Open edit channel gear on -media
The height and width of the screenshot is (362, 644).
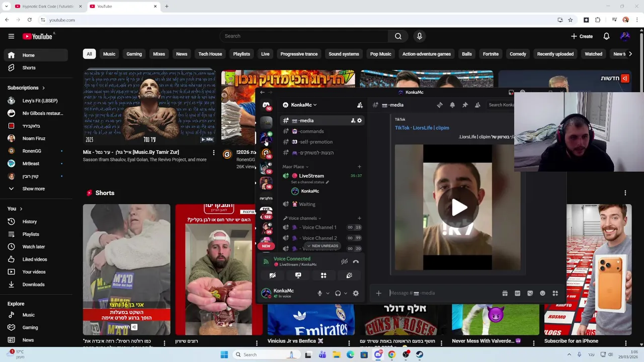click(359, 121)
